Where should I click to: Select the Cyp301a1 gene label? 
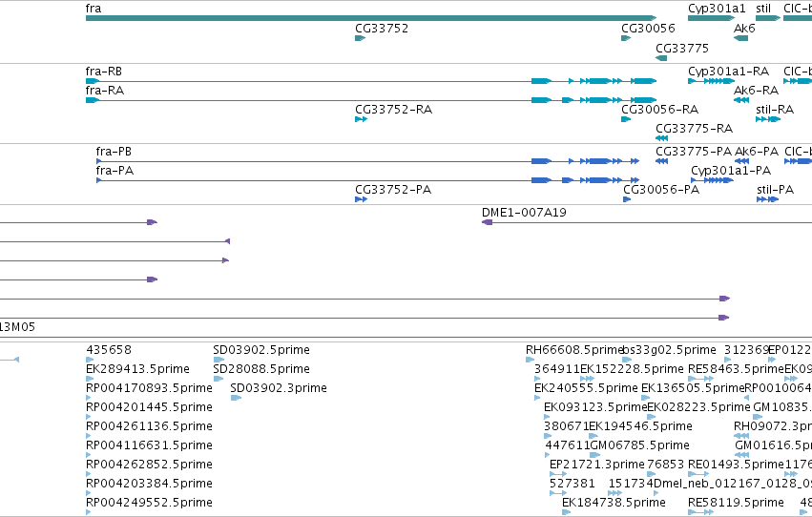[x=717, y=9]
